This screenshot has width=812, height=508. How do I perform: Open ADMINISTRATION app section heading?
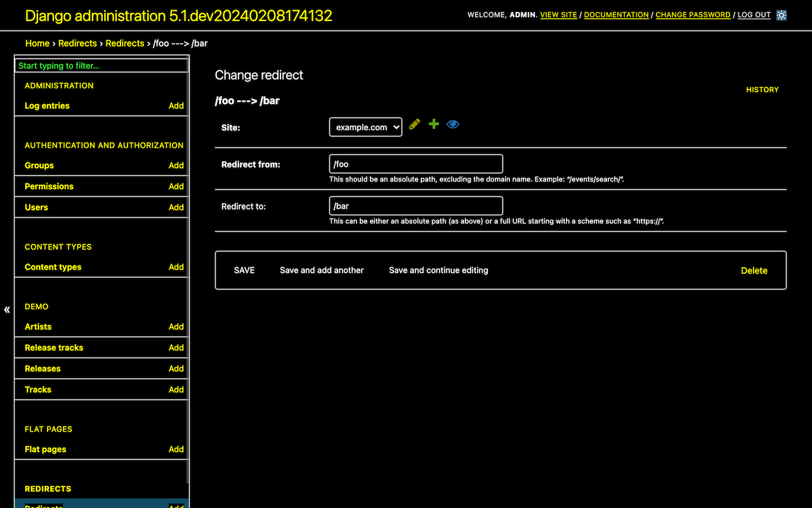point(59,85)
